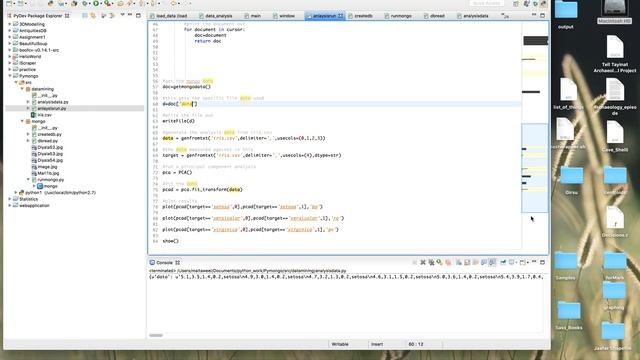Expand the AntiquitiesDB project
640x360 pixels.
tap(10, 31)
